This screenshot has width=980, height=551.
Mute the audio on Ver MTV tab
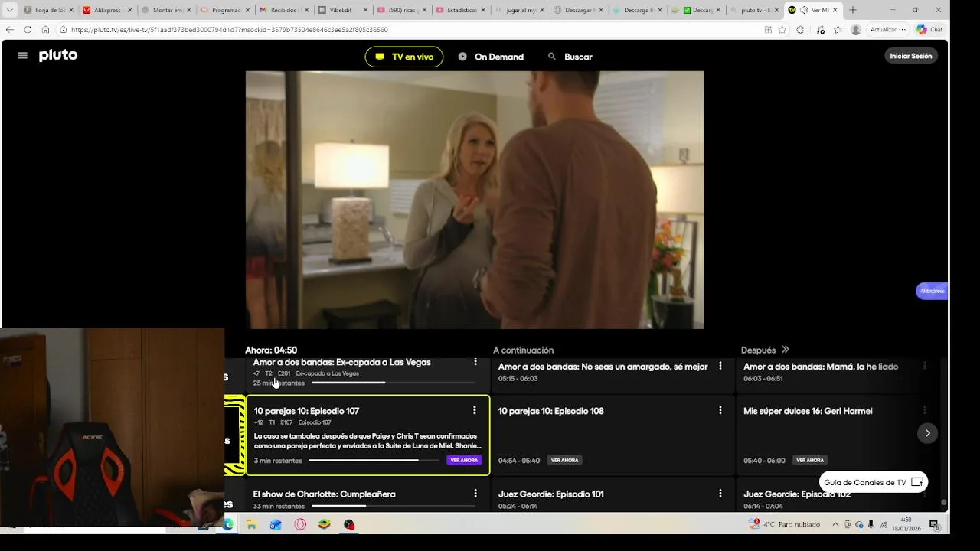click(x=803, y=10)
